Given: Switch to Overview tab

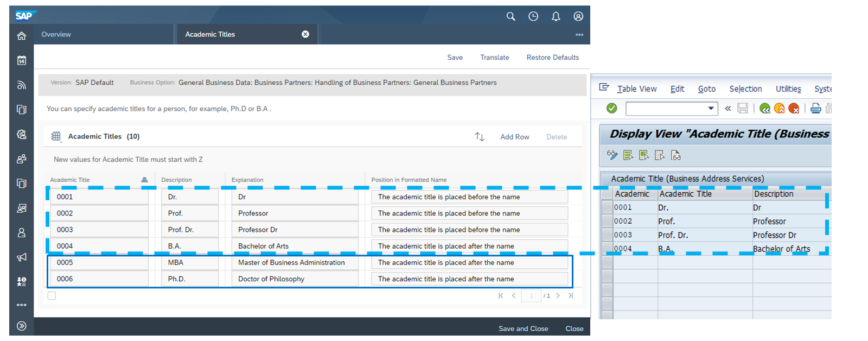Looking at the screenshot, I should click(x=56, y=34).
